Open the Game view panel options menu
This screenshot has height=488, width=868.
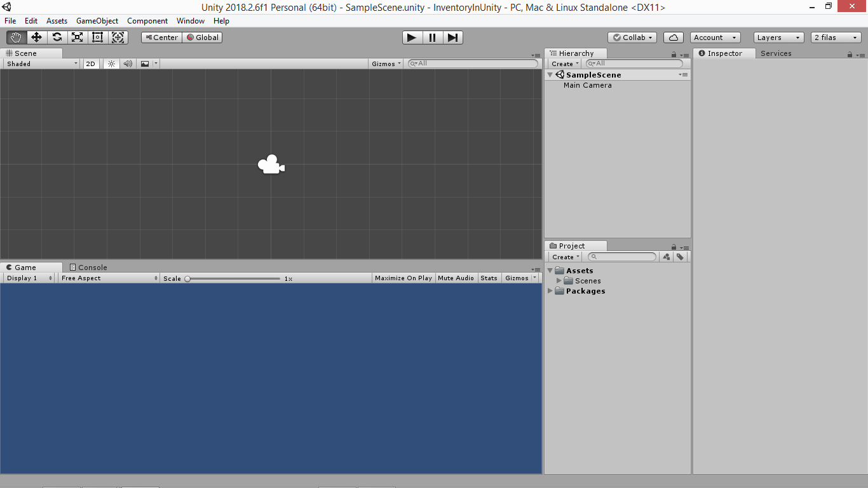click(536, 269)
